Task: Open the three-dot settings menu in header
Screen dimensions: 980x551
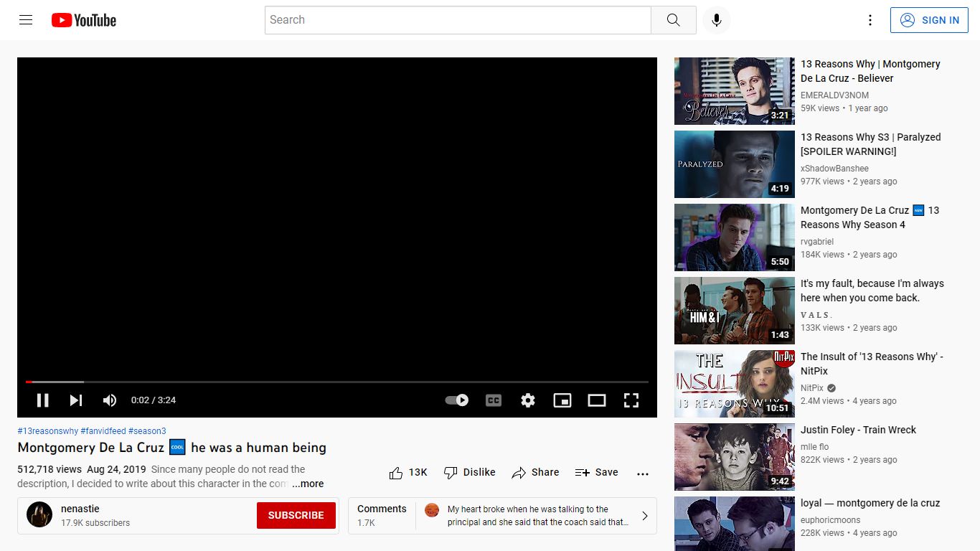Action: point(870,20)
